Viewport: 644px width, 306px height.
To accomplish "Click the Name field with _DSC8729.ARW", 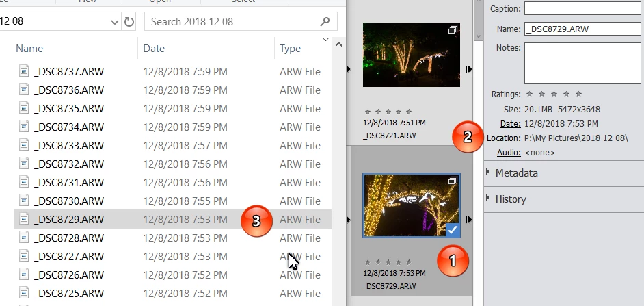I will click(x=582, y=29).
